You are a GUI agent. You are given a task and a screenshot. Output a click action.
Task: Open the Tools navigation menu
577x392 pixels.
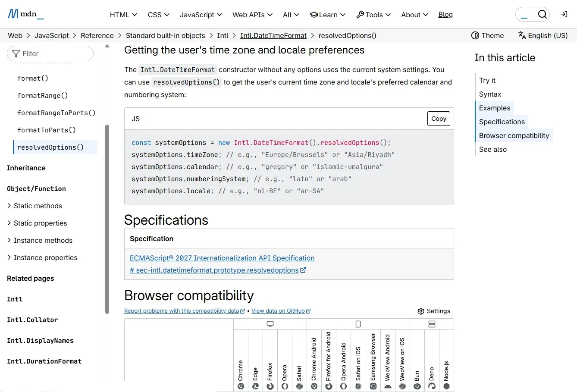click(x=373, y=15)
